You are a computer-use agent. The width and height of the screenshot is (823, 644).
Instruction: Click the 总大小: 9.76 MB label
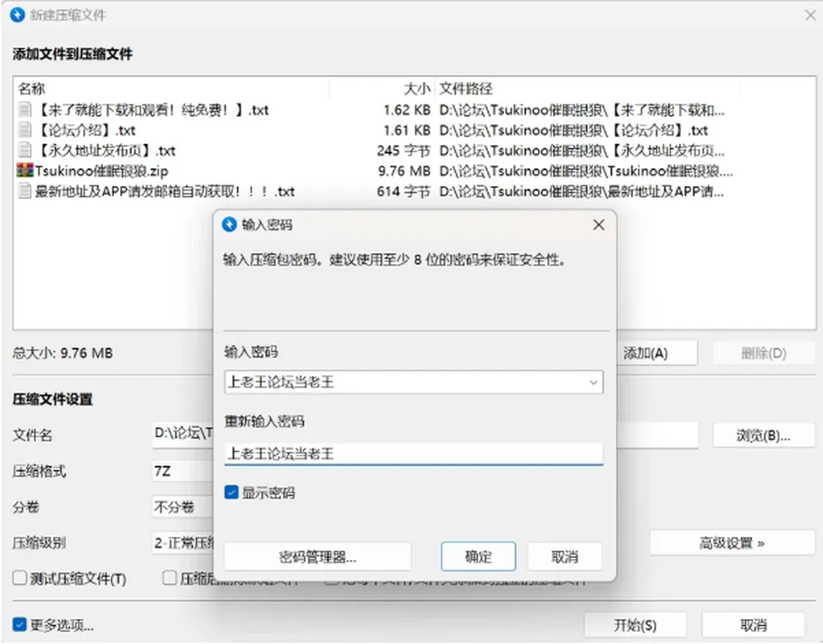click(63, 352)
